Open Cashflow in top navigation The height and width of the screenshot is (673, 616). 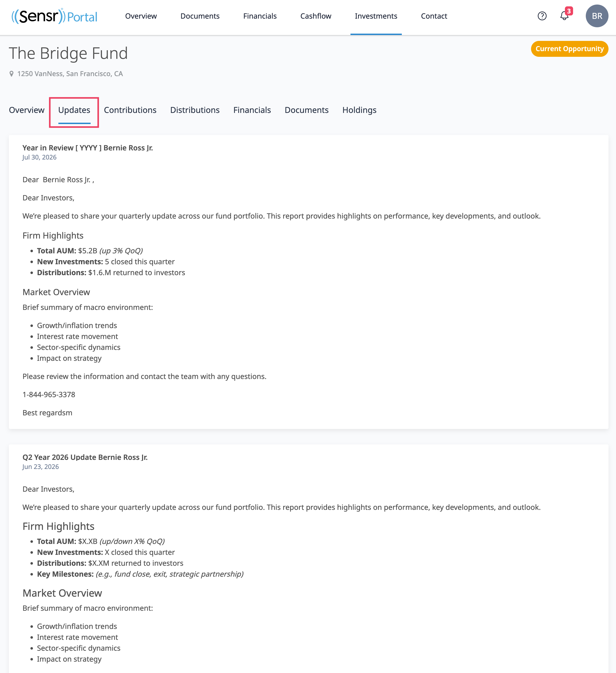[x=316, y=16]
